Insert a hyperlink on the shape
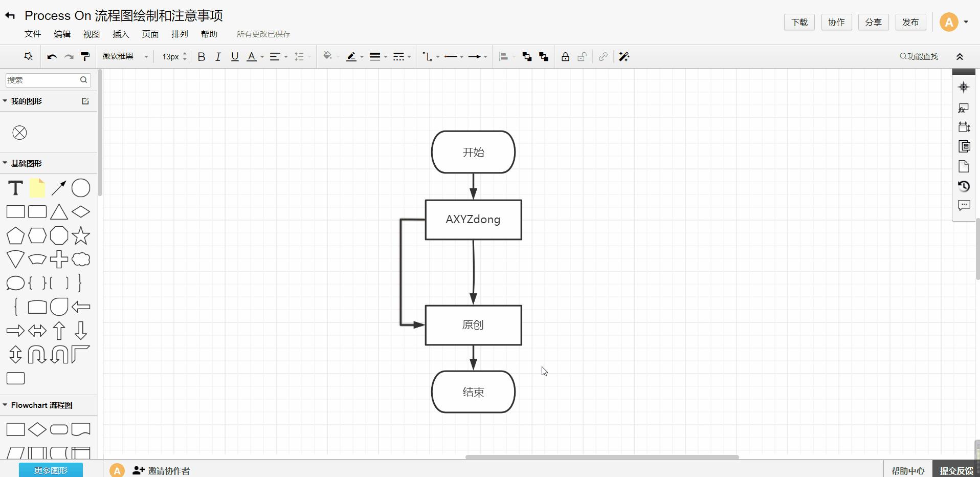Viewport: 980px width, 477px height. tap(603, 56)
